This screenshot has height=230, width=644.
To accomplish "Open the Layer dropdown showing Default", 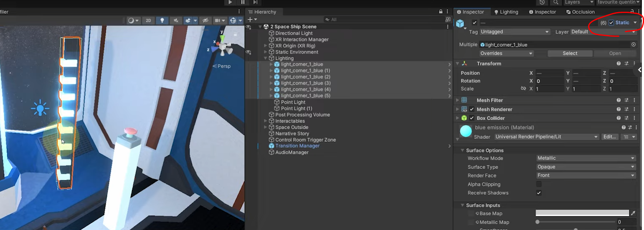I will (603, 32).
